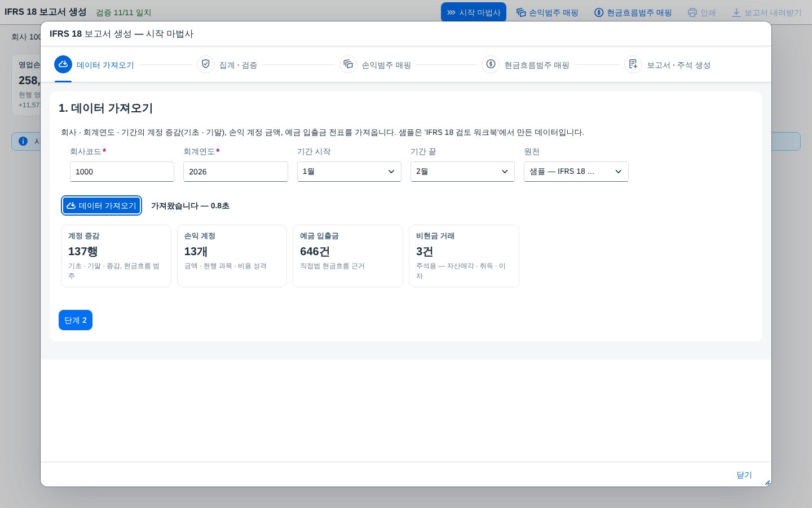Focus the 회사코드 input field
The width and height of the screenshot is (812, 508).
point(122,172)
